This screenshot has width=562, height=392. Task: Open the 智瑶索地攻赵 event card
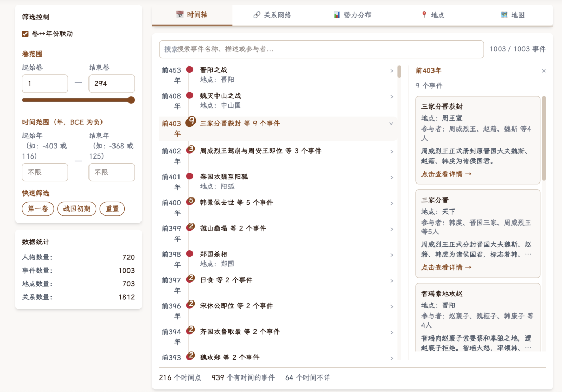pos(478,318)
